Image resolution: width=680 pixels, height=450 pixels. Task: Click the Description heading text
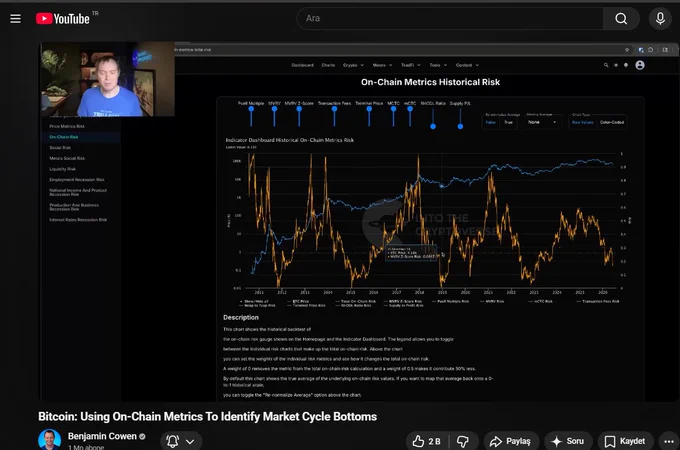(241, 317)
